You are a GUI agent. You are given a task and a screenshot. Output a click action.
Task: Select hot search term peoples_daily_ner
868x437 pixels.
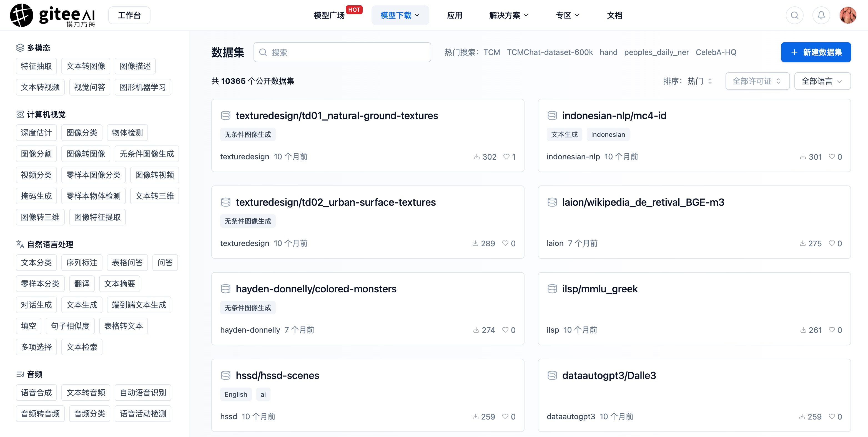coord(656,52)
